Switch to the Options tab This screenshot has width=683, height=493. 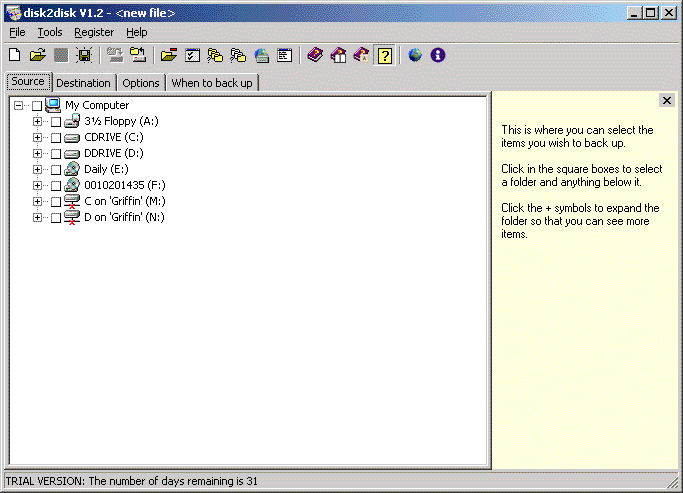141,83
